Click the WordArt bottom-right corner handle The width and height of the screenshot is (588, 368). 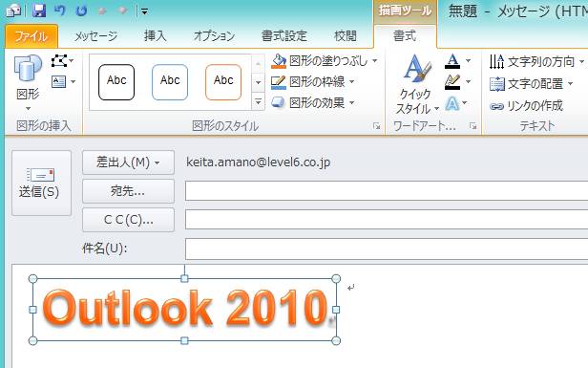tap(336, 340)
